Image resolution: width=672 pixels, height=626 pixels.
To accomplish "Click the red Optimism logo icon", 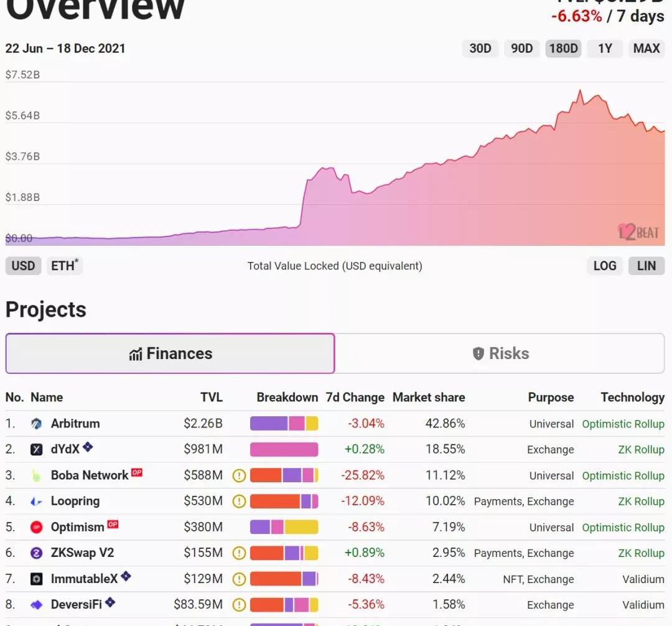I will tap(37, 527).
